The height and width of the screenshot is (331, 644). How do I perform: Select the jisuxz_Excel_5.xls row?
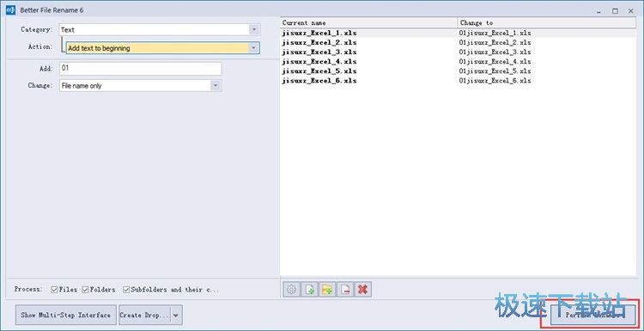[x=459, y=71]
